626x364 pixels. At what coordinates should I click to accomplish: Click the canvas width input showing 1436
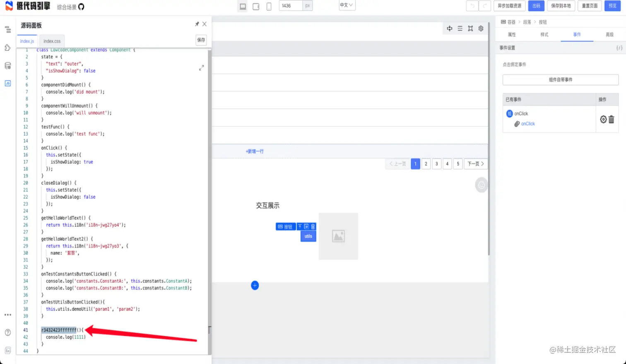click(x=291, y=6)
